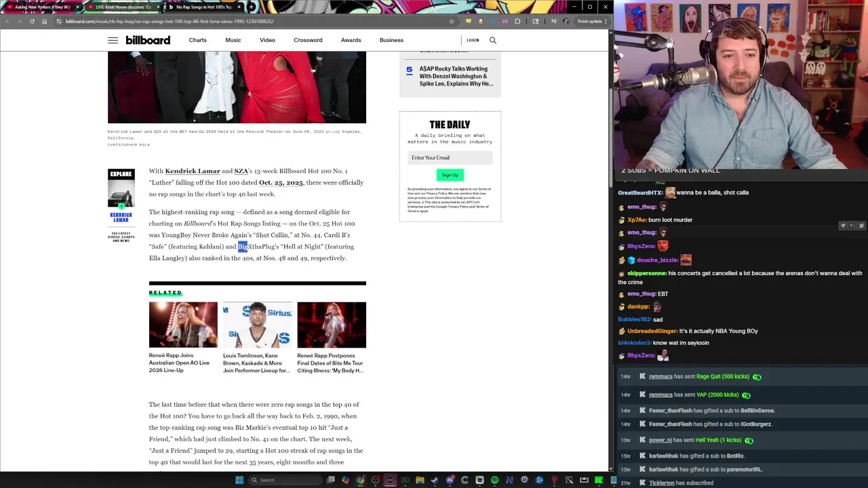Screen dimensions: 868x488
Task: Click the reply arrow on chat message
Action: click(x=852, y=226)
